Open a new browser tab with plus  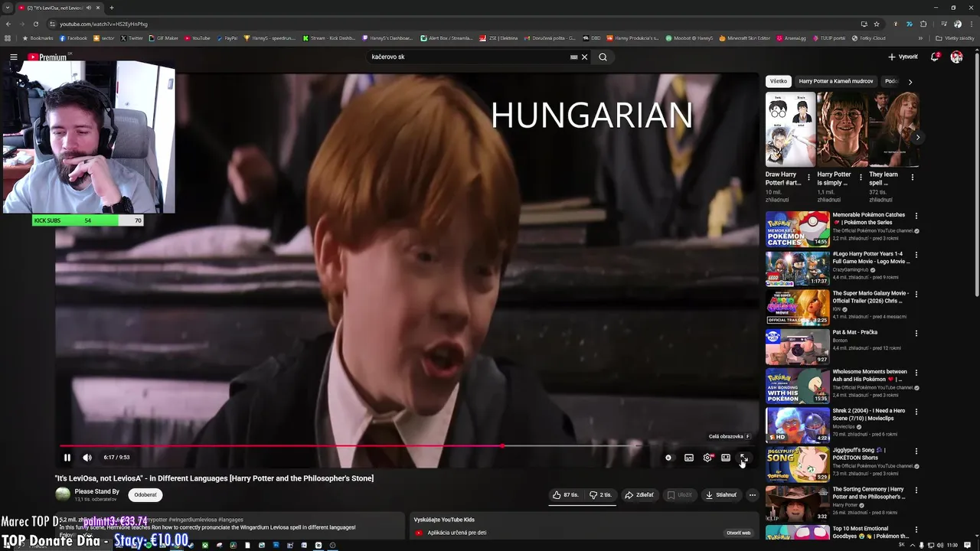112,8
